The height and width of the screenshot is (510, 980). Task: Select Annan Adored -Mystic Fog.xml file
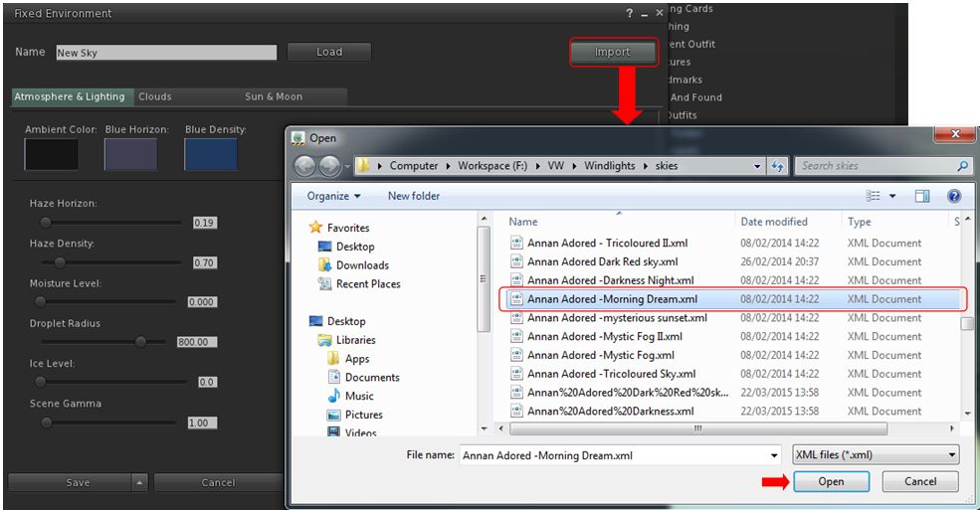600,355
